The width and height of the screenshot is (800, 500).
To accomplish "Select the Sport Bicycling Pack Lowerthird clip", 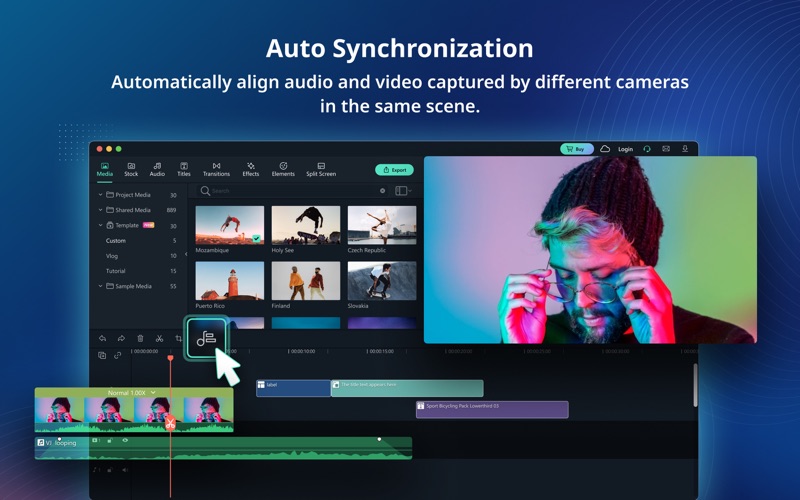I will click(x=492, y=410).
